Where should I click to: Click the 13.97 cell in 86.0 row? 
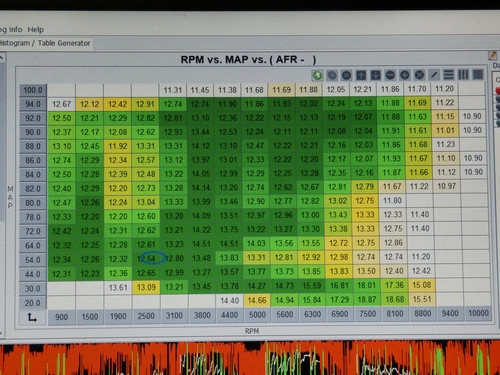click(201, 160)
